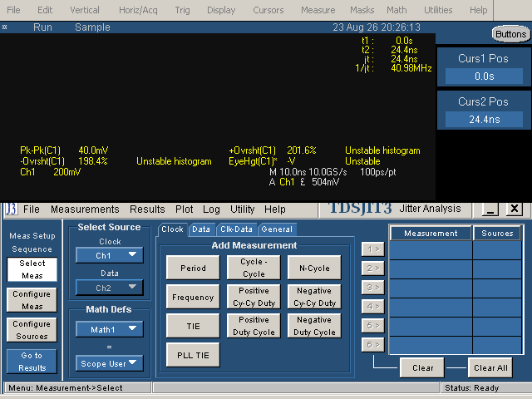Image resolution: width=532 pixels, height=399 pixels.
Task: Add the TIE measurement
Action: pos(193,326)
